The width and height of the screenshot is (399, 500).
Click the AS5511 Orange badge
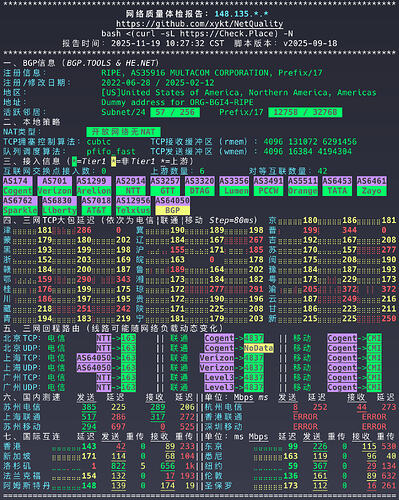click(x=302, y=186)
